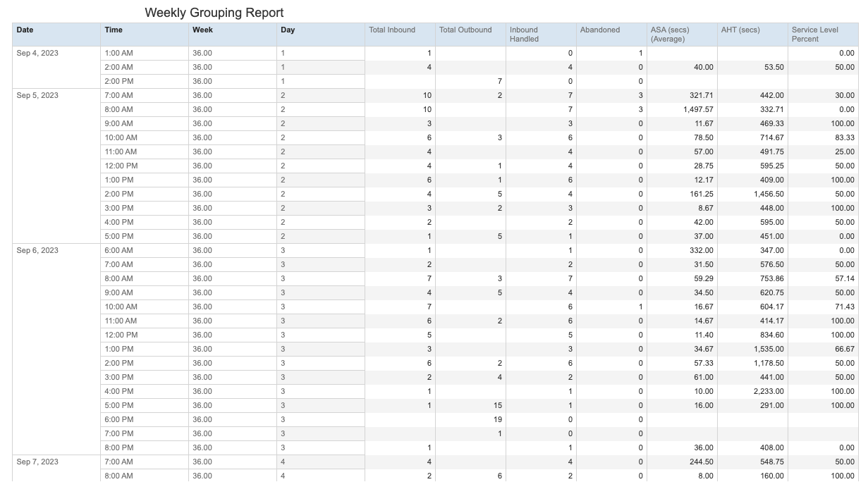Select the AHT (secs) column header
This screenshot has width=868, height=482.
click(740, 30)
